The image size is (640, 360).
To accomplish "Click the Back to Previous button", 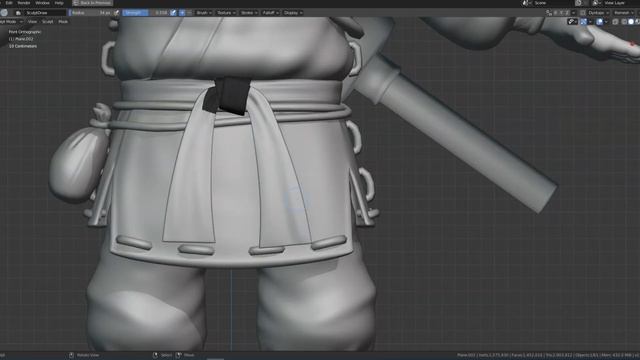I will (x=93, y=3).
